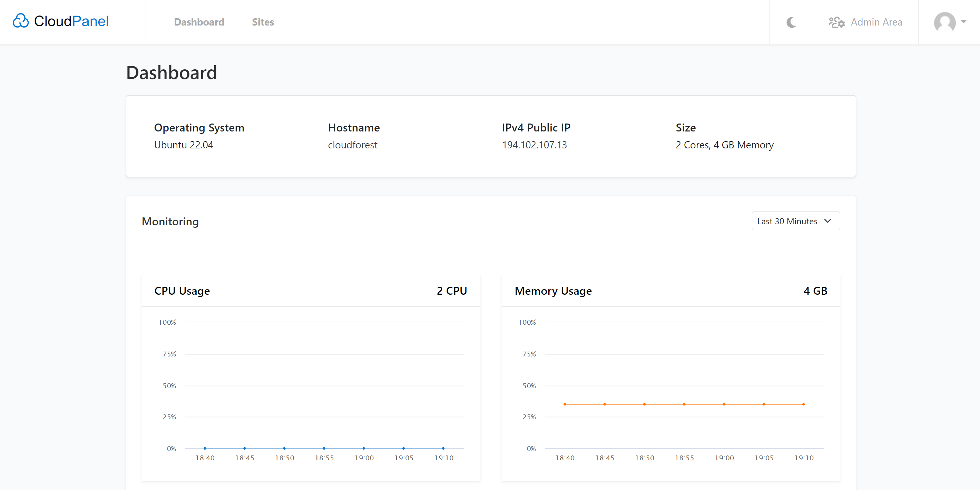Click the 4 GB label on Memory chart

[x=814, y=291]
